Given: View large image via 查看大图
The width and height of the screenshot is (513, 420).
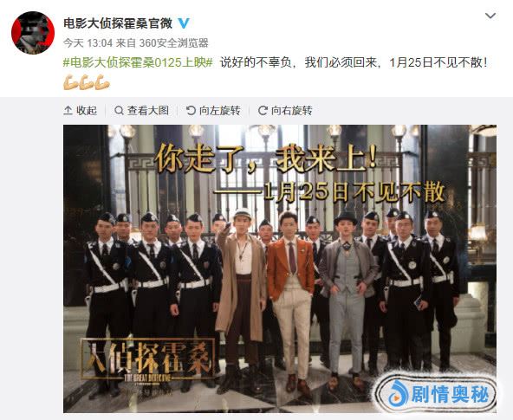Looking at the screenshot, I should 141,111.
